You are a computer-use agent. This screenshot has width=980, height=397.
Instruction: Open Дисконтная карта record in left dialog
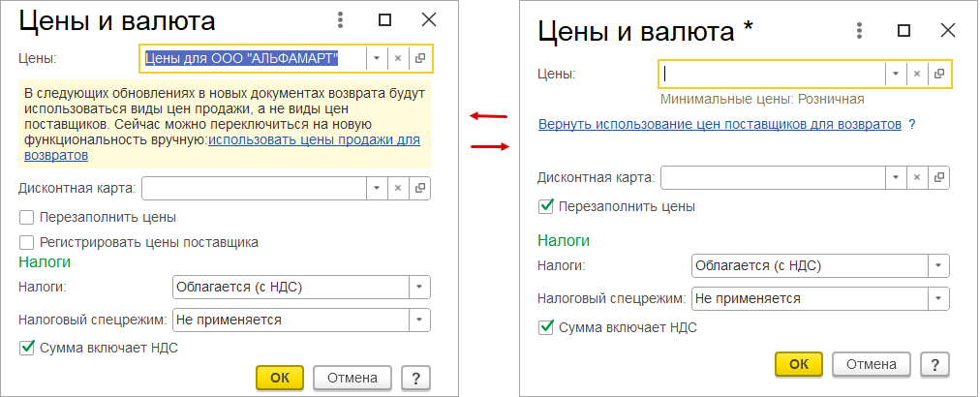[x=420, y=188]
